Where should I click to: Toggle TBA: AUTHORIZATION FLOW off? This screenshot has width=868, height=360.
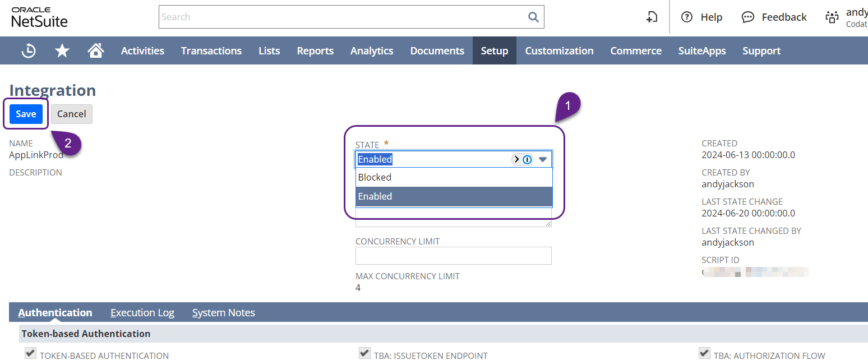704,352
